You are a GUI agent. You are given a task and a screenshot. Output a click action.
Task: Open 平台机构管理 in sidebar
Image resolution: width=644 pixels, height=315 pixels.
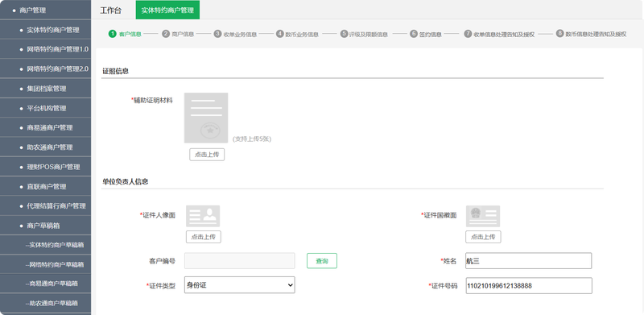pyautogui.click(x=46, y=109)
